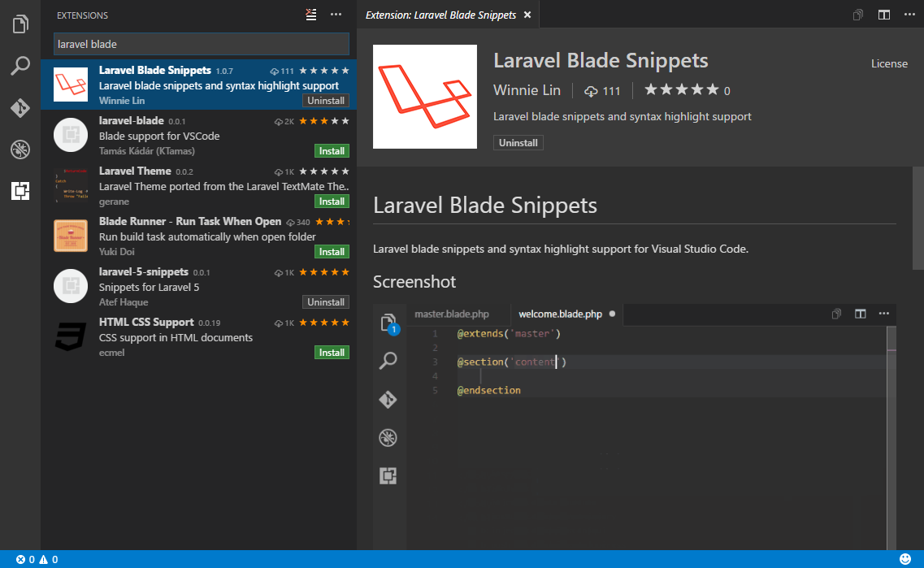Open the Search view in activity bar
924x568 pixels.
point(20,65)
